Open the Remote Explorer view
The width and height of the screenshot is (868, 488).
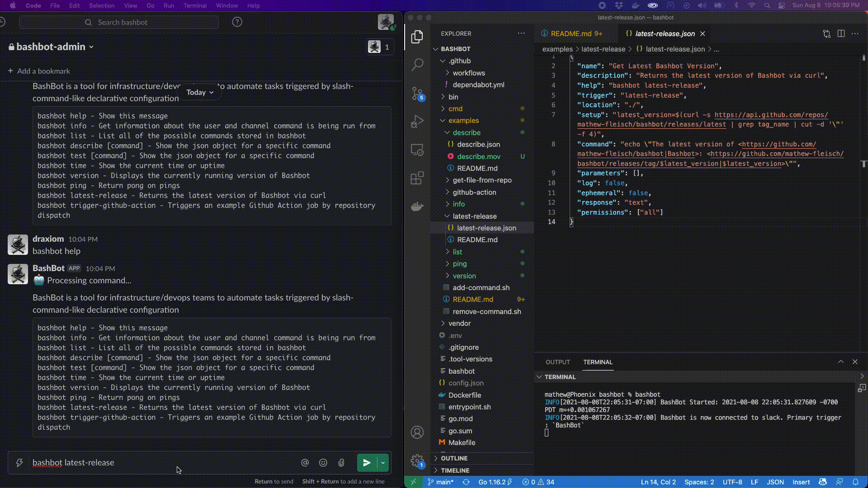417,150
